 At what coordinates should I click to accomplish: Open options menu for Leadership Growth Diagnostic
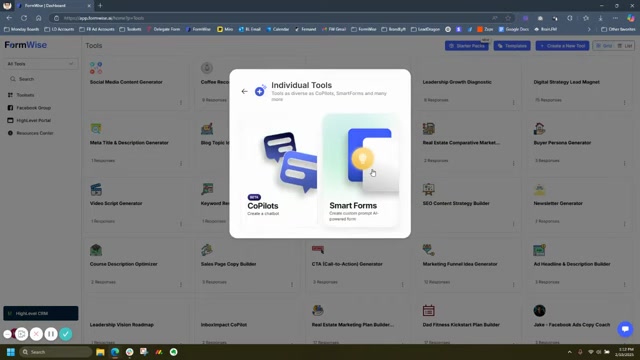click(513, 102)
